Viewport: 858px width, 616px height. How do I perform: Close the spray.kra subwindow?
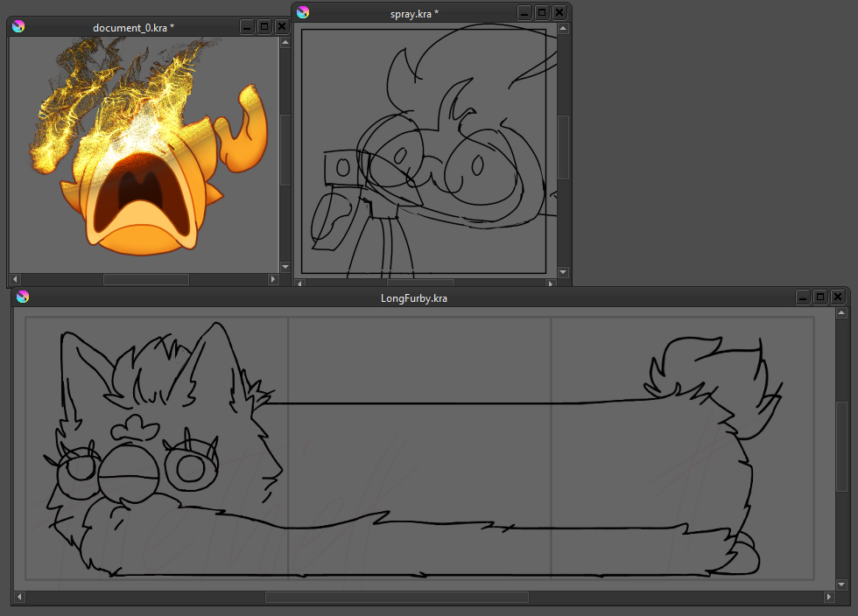coord(559,13)
